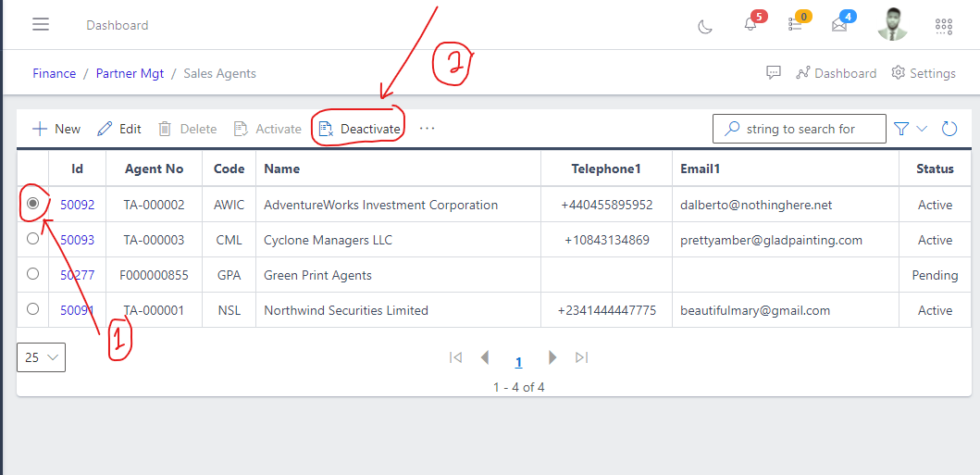980x475 pixels.
Task: Open agent Id 50277
Action: coord(78,275)
